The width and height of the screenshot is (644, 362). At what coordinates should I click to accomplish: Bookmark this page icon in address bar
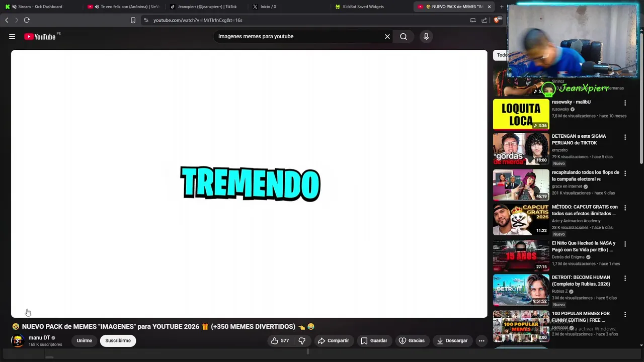click(x=133, y=20)
